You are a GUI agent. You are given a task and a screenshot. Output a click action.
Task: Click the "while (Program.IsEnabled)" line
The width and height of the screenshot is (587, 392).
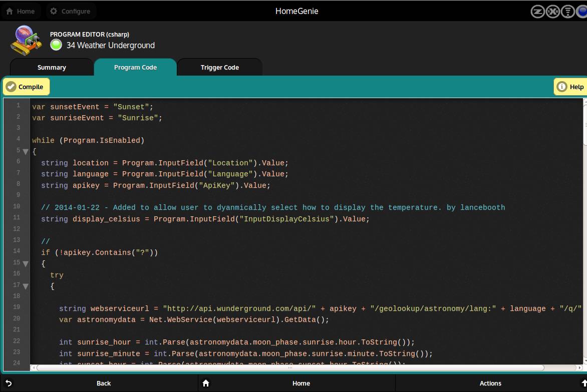[x=88, y=140]
